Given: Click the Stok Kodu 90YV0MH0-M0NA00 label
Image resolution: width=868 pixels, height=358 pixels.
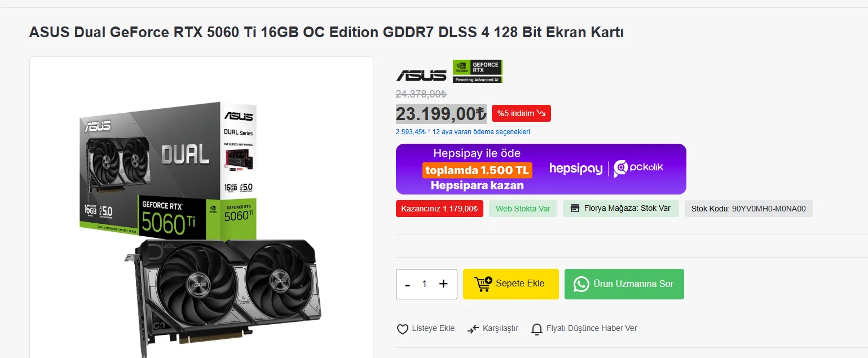Looking at the screenshot, I should click(748, 209).
